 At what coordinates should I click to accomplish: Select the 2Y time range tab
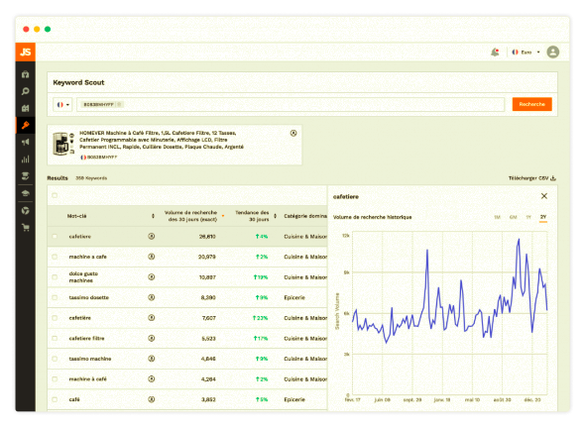coord(543,217)
